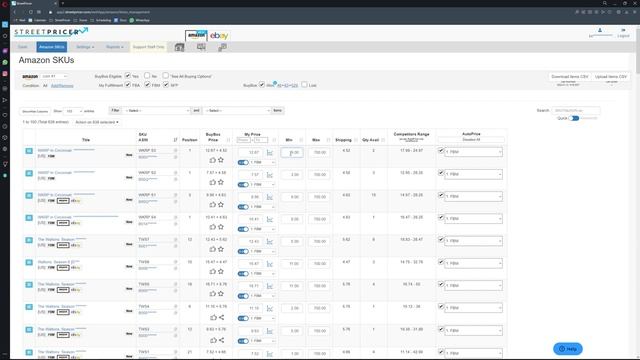The image size is (640, 360).
Task: Click the blue row icon for WARP S3
Action: [29, 151]
